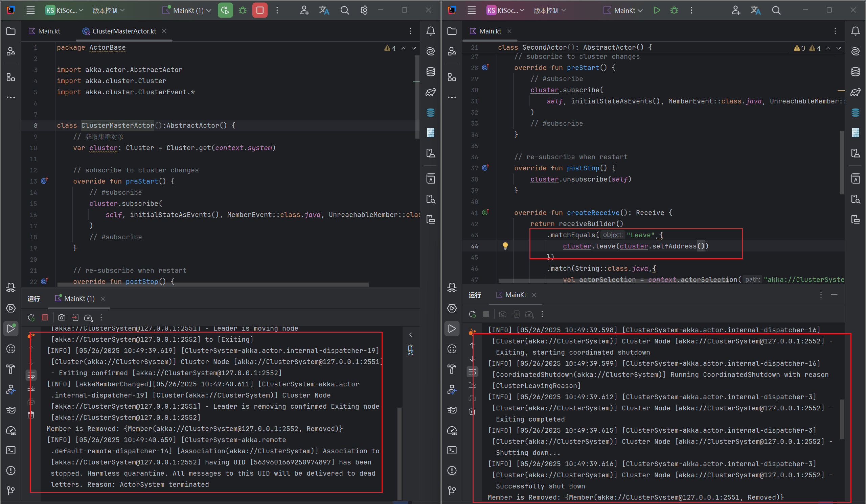Toggle scroll to end in left console
Image resolution: width=866 pixels, height=504 pixels.
coord(31,388)
